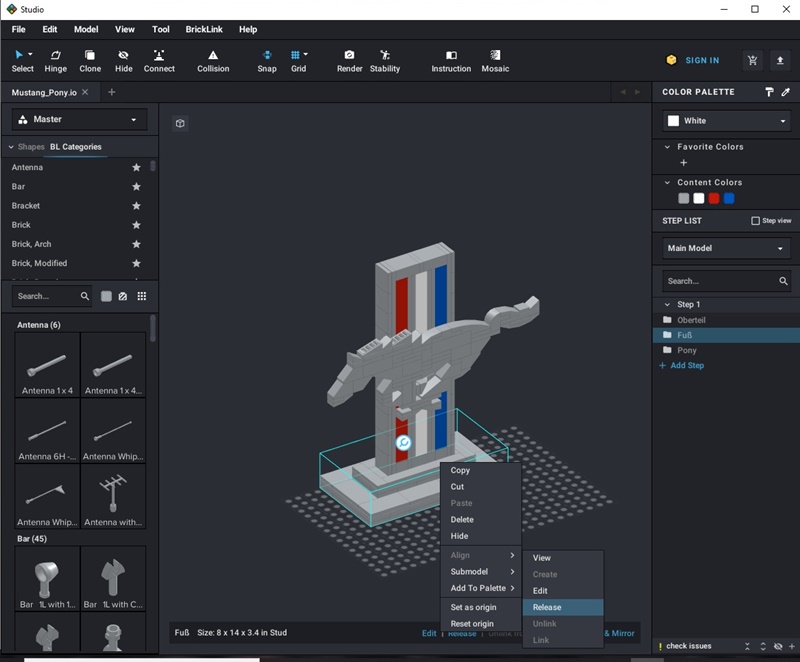Toggle favorite star for Bracket category

pos(136,206)
